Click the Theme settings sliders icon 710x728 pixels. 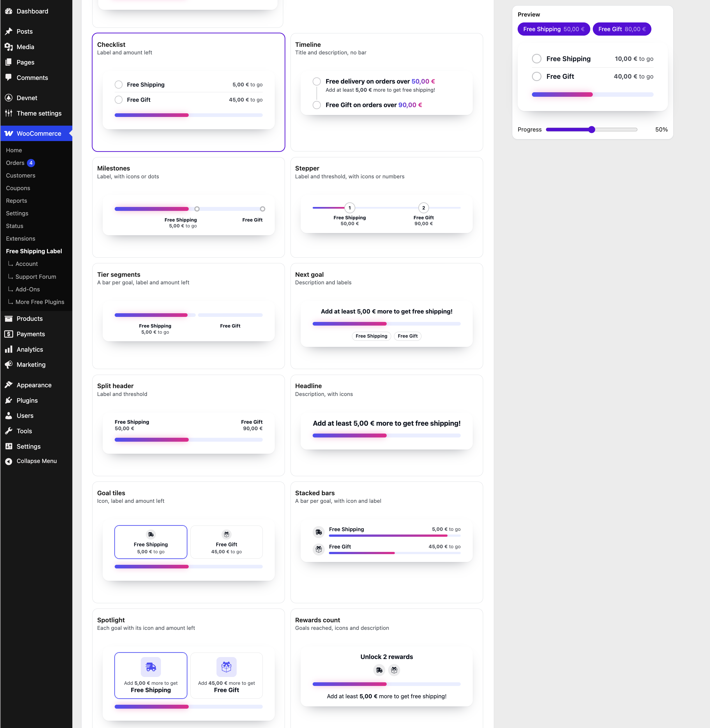point(9,113)
